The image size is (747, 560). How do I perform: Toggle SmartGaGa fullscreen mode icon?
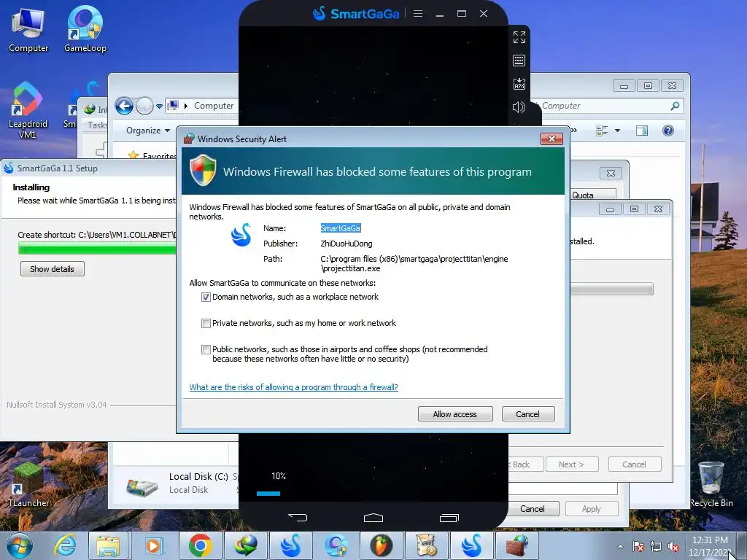click(x=519, y=37)
